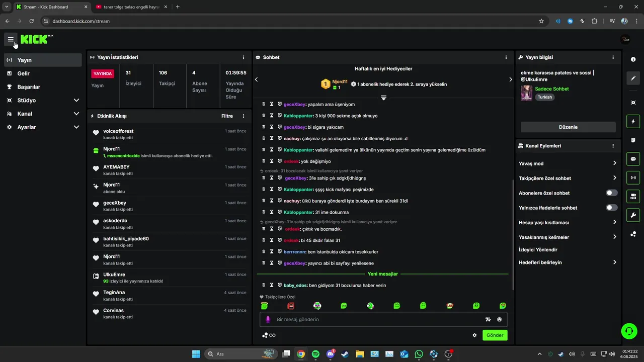Click the camera channel icon in right rail

tap(633, 196)
